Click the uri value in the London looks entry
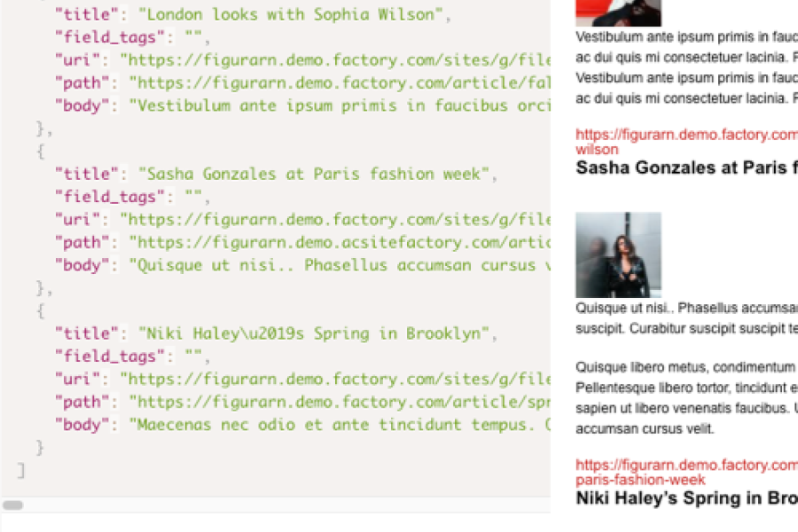This screenshot has height=532, width=798. click(335, 60)
